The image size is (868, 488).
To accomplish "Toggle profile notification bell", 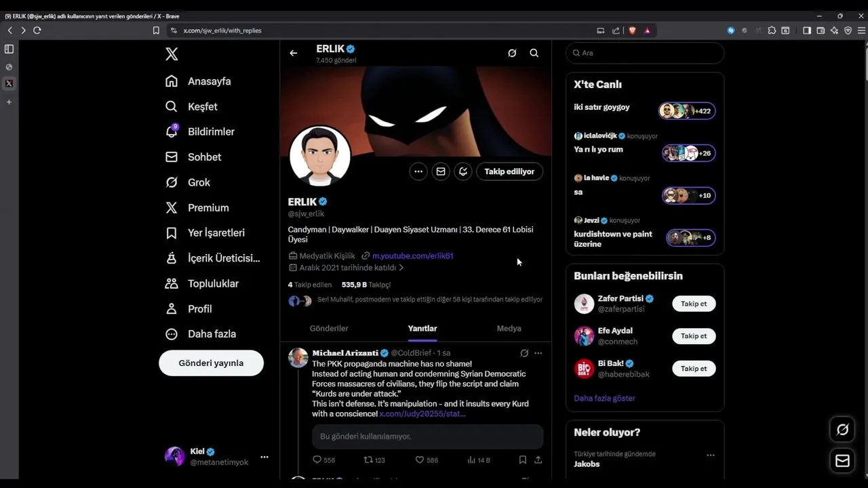I will coord(463,171).
